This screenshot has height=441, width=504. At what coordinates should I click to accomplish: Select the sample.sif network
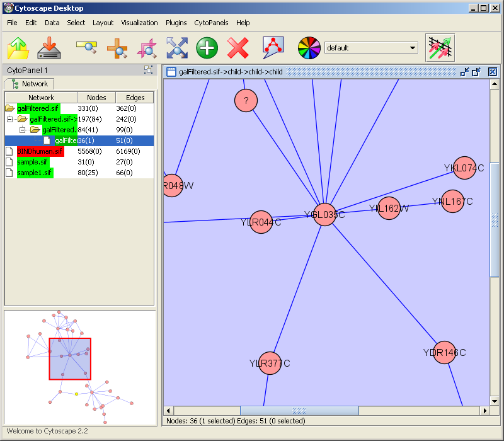[79, 162]
